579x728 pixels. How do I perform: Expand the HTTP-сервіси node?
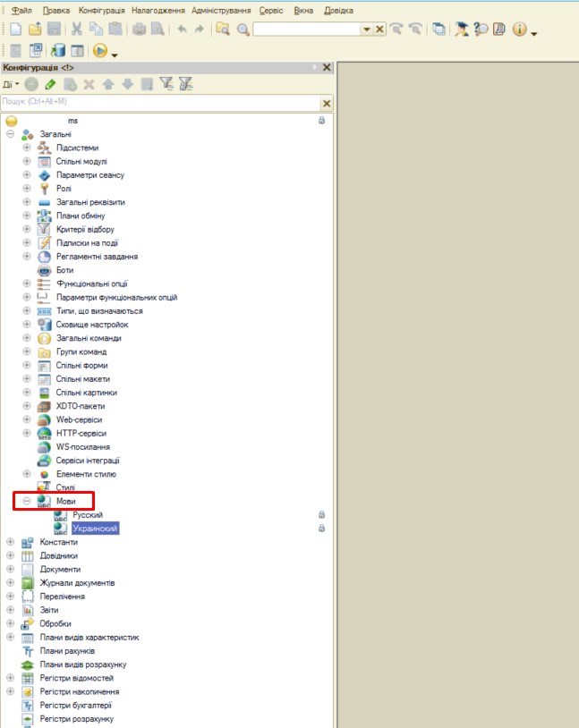27,433
